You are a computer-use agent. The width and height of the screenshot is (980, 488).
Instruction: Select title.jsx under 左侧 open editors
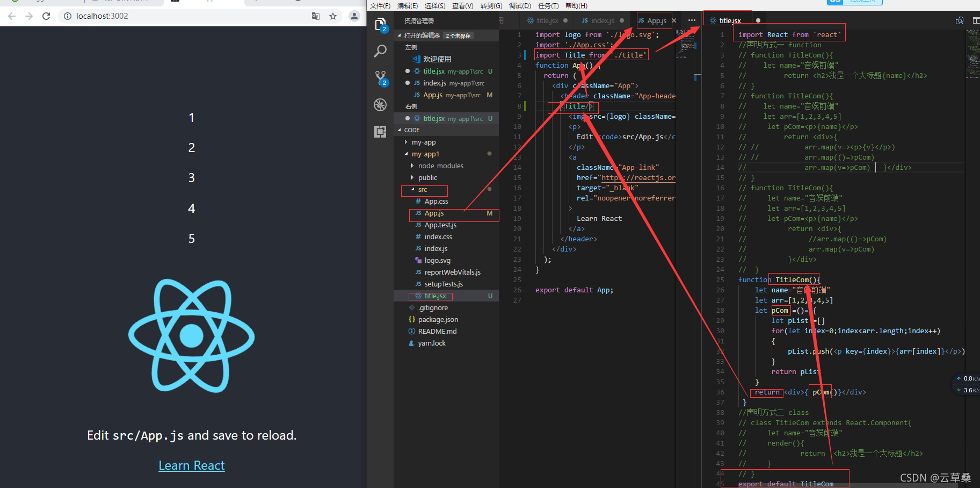click(x=446, y=71)
